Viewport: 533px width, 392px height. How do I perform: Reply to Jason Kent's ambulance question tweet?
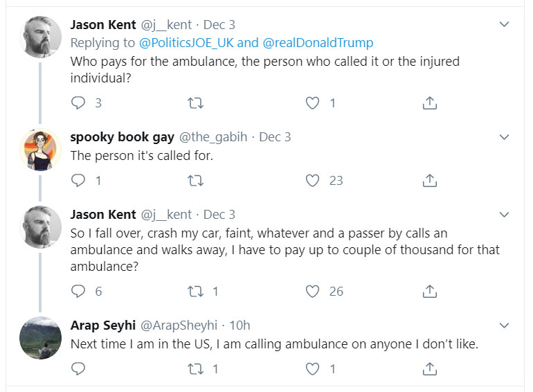(78, 103)
